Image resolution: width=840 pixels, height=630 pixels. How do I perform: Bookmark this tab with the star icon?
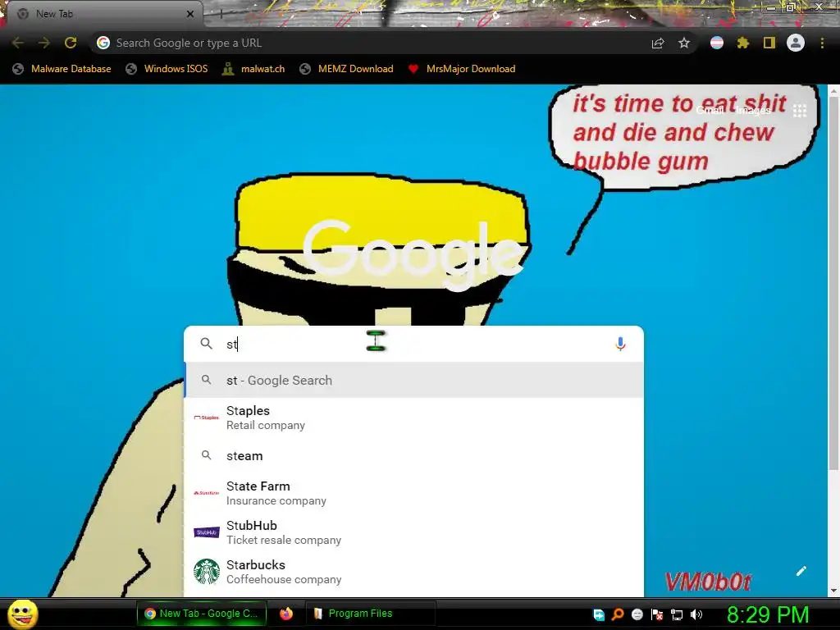click(684, 43)
